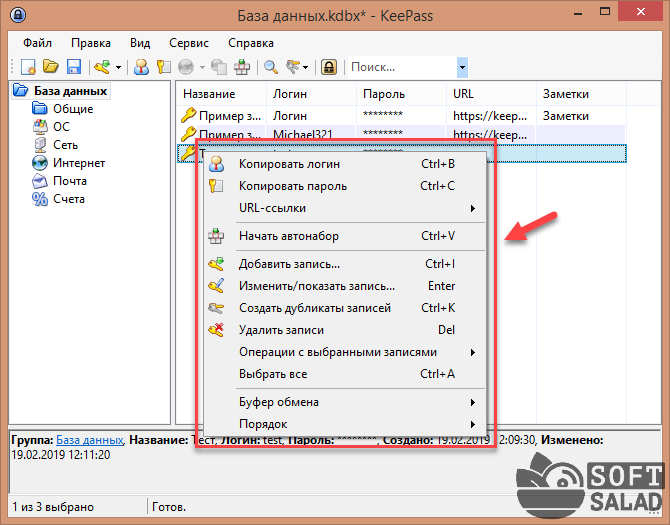Viewport: 670px width, 525px height.
Task: Choose Добавить запись... from context menu
Action: 344,264
